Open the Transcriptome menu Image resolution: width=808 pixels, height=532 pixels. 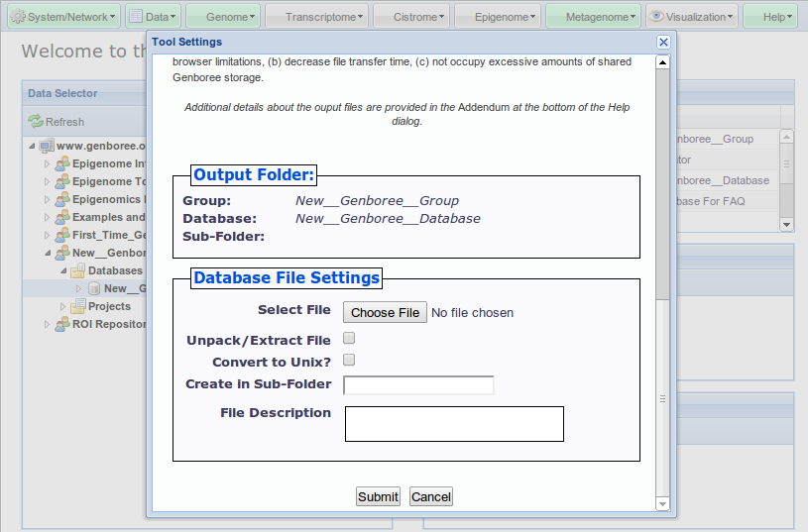point(317,17)
